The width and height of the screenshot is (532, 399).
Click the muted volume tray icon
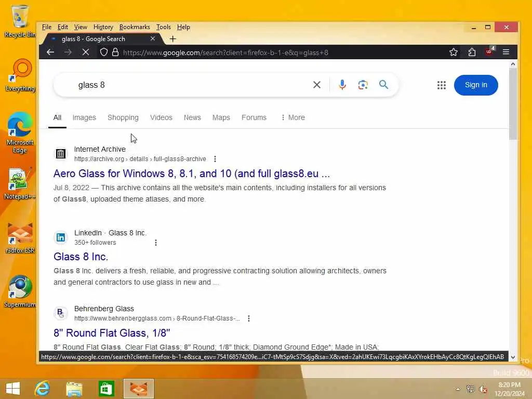[x=483, y=389]
